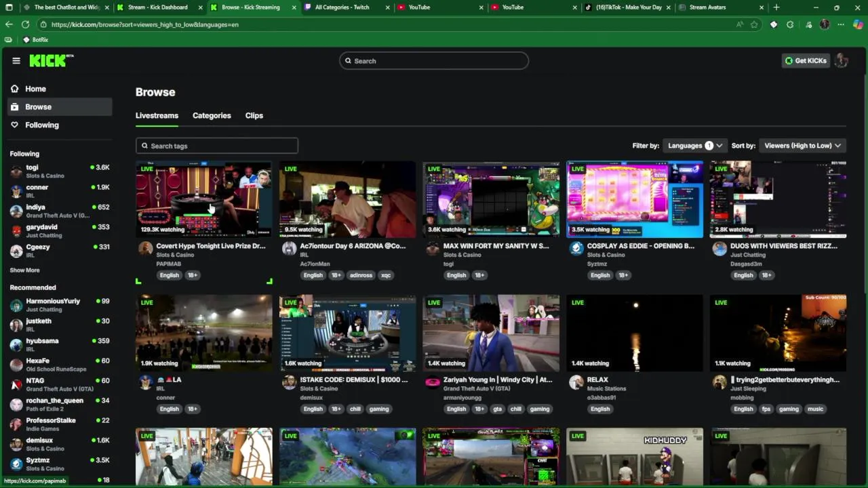Click Ac7ionMan channel avatar under stream

click(x=289, y=248)
